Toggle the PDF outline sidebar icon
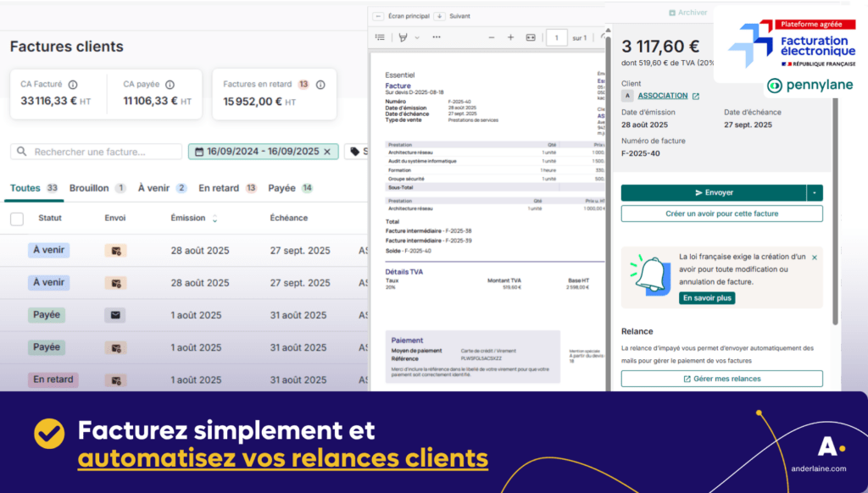Viewport: 868px width, 493px height. tap(380, 37)
